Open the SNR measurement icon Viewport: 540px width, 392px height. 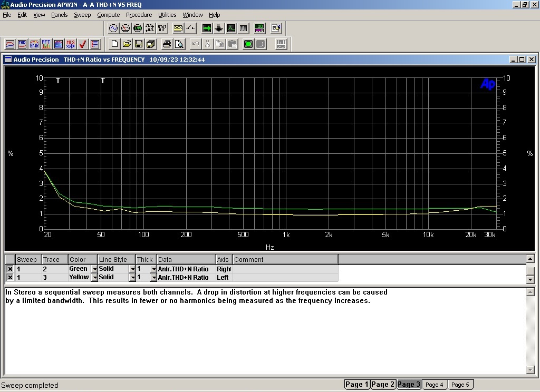point(34,44)
